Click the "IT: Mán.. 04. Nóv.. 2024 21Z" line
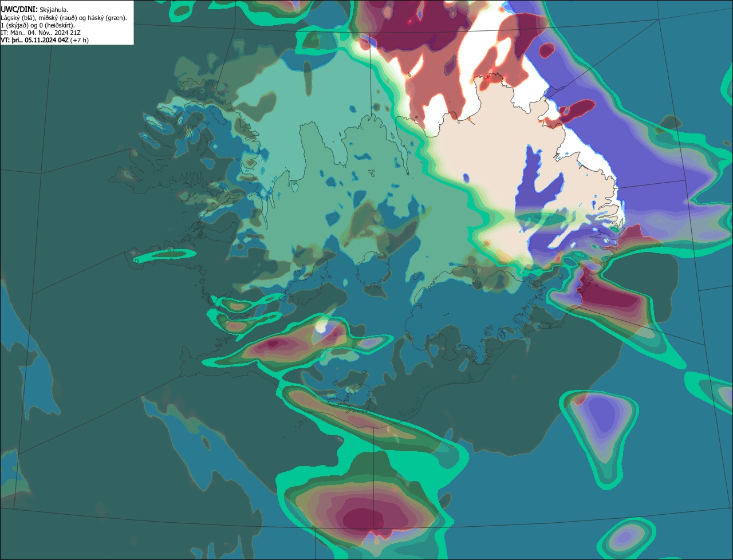This screenshot has height=560, width=733. tap(41, 33)
